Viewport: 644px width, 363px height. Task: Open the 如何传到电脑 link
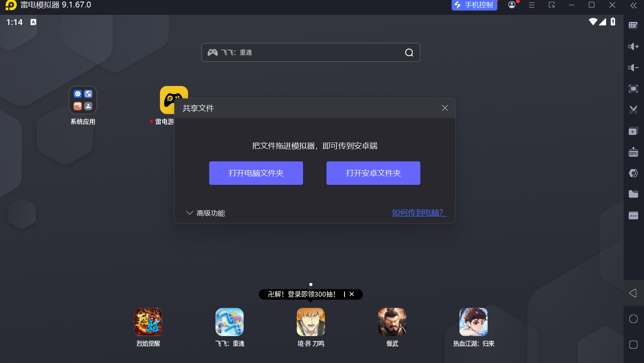click(x=418, y=213)
